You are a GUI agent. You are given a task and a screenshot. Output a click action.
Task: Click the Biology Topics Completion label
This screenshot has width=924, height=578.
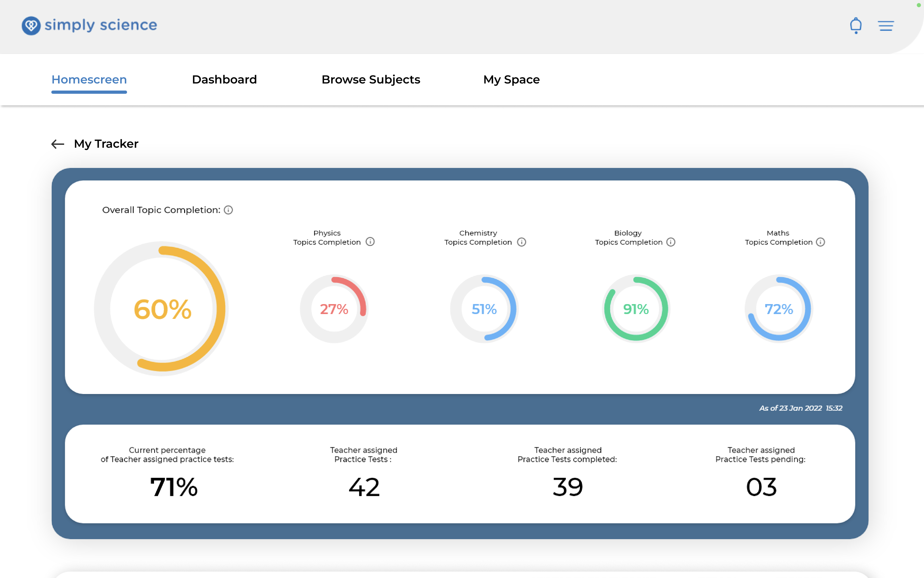click(x=629, y=237)
